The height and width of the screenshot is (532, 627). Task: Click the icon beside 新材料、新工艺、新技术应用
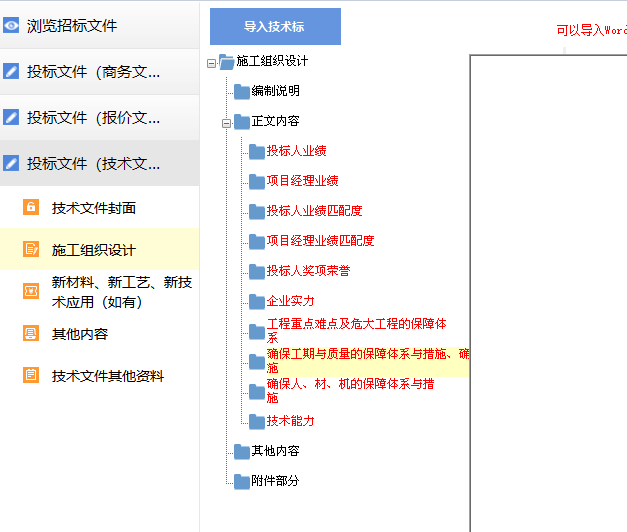click(31, 291)
